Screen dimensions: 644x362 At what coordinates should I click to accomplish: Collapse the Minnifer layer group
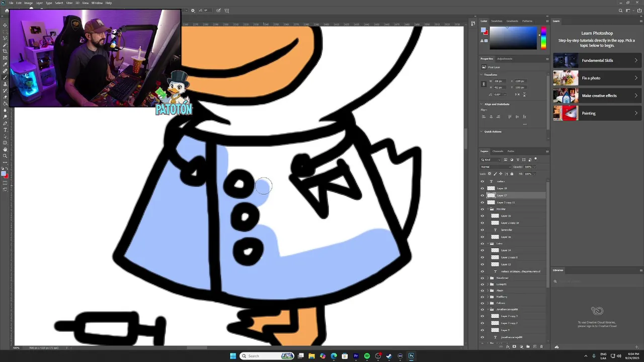(488, 209)
